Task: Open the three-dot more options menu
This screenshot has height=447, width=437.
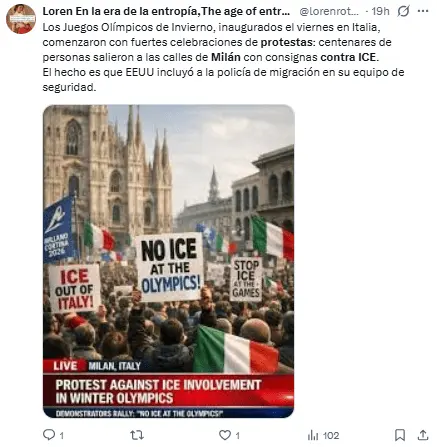Action: coord(423,11)
